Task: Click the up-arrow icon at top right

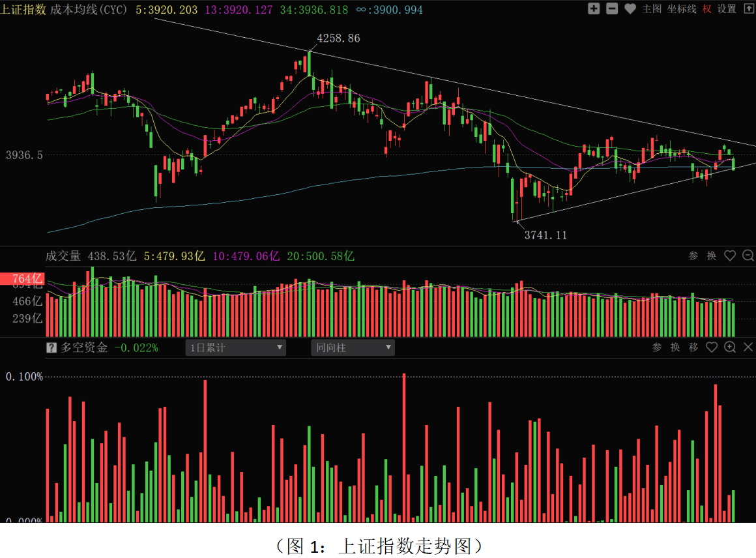Action: (749, 8)
